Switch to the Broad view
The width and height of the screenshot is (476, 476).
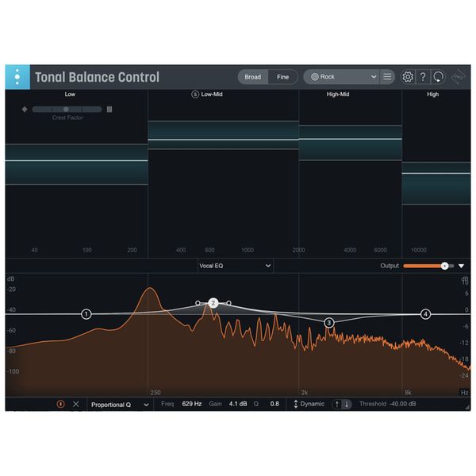click(252, 77)
